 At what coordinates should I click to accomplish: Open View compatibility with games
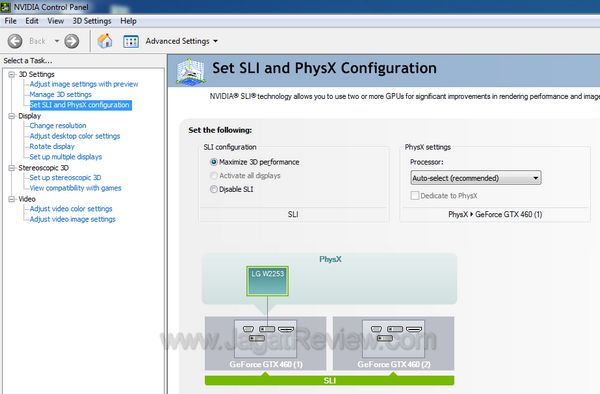click(75, 188)
